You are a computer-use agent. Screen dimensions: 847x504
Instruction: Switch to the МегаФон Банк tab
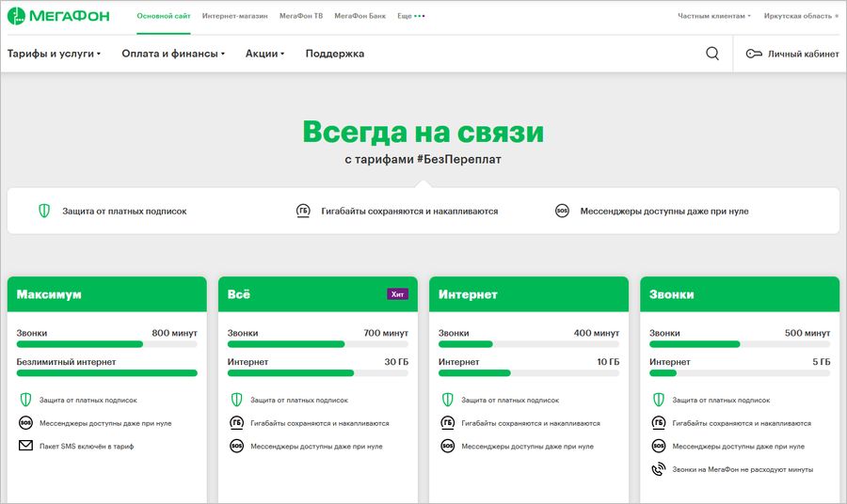360,16
